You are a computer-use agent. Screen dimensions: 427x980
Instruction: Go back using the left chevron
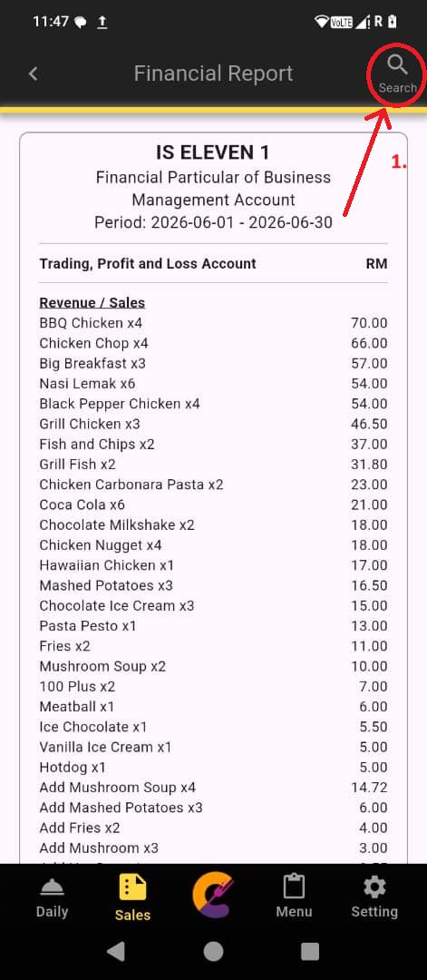point(33,73)
